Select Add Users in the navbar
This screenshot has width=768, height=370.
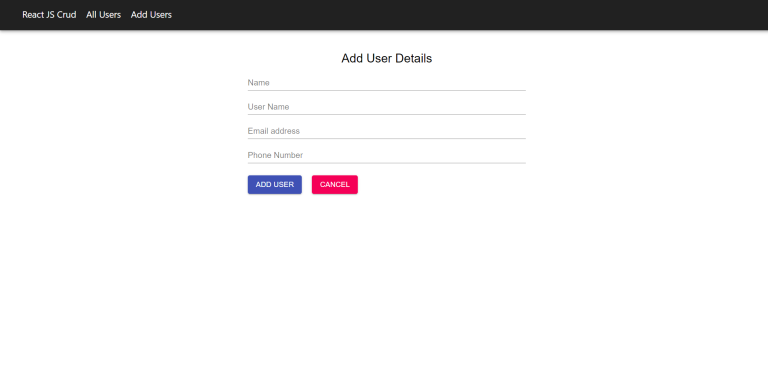(x=151, y=15)
